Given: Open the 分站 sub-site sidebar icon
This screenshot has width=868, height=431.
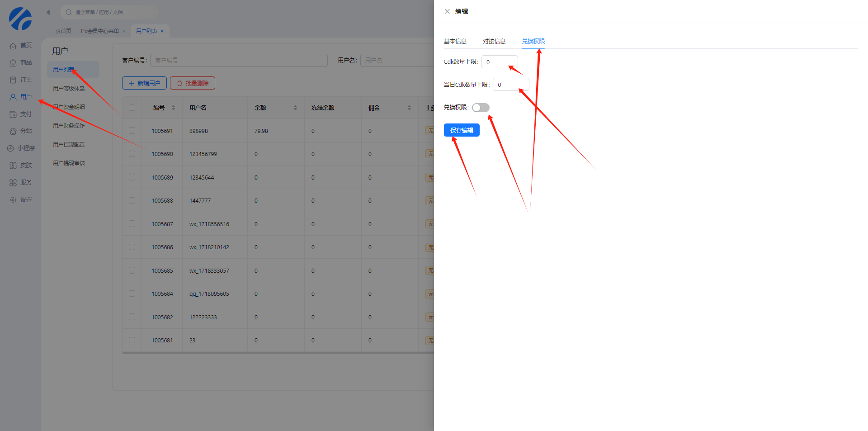Looking at the screenshot, I should [x=13, y=131].
